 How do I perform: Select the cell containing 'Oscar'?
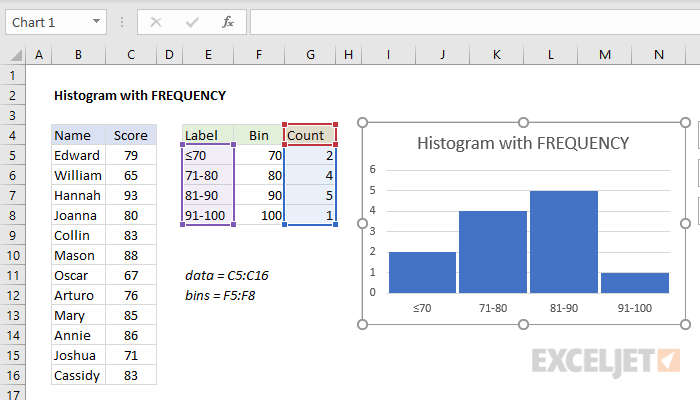click(x=79, y=275)
